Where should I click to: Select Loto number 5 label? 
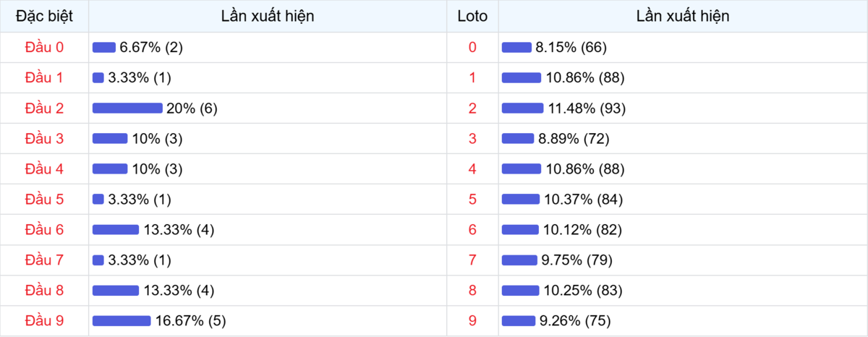point(472,200)
